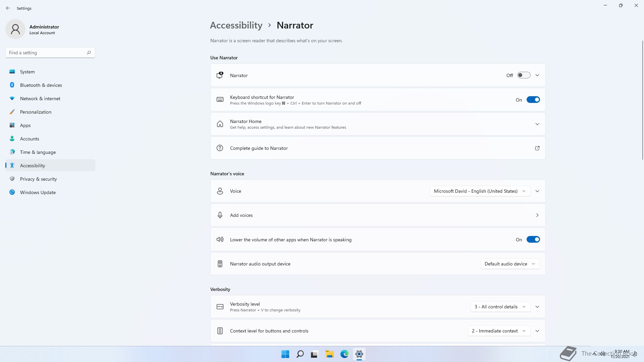The image size is (644, 362).
Task: Click the Narrator Home row
Action: tap(378, 124)
